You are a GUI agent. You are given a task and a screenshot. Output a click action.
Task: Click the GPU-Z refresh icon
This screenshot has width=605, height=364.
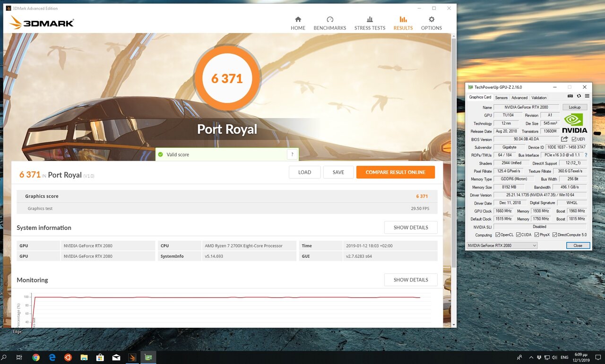579,96
